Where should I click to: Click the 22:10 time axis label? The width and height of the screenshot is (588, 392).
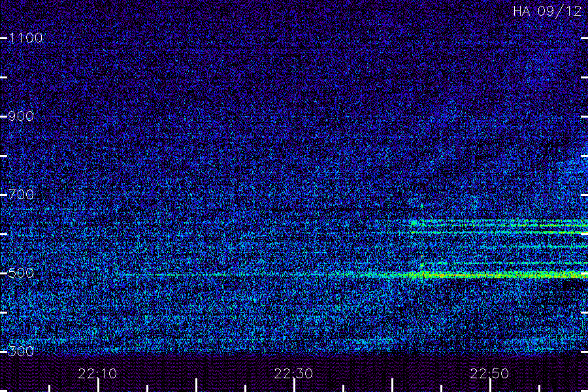click(x=97, y=374)
